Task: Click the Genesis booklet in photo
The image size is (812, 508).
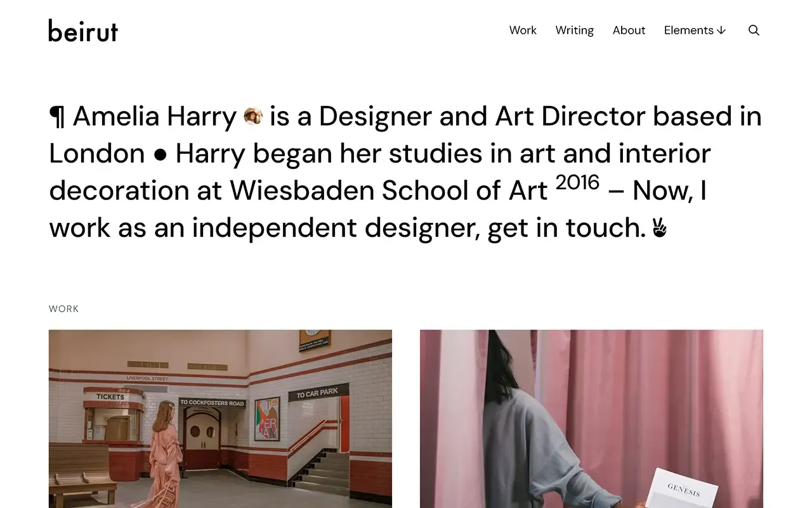Action: point(685,489)
